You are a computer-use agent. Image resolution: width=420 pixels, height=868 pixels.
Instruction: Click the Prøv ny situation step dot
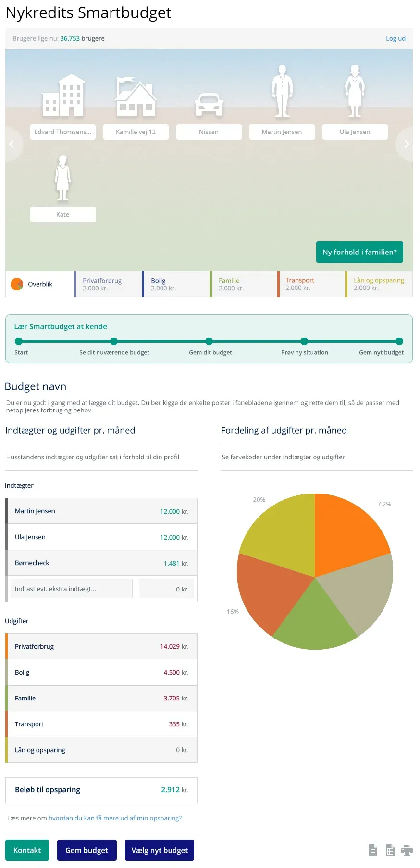304,341
